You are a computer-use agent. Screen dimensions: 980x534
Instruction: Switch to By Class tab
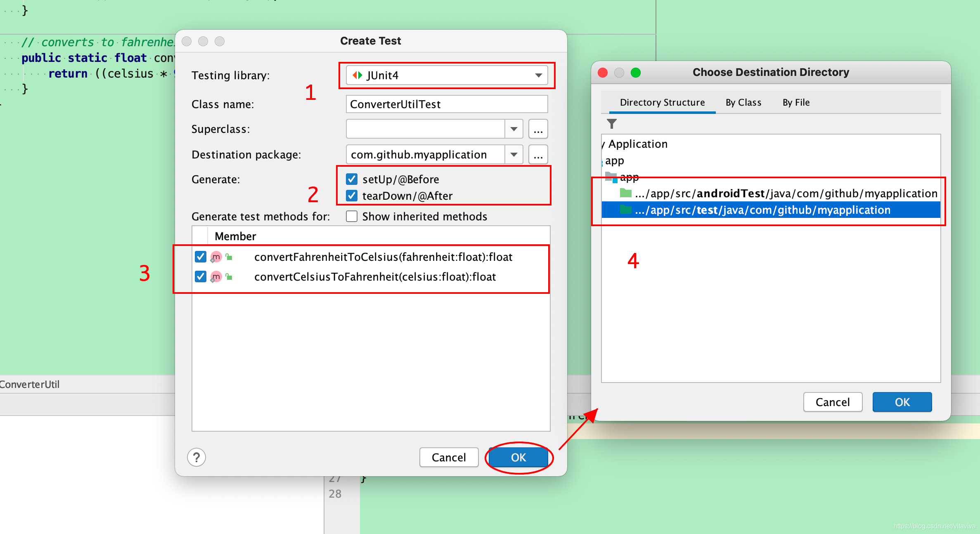pyautogui.click(x=743, y=102)
